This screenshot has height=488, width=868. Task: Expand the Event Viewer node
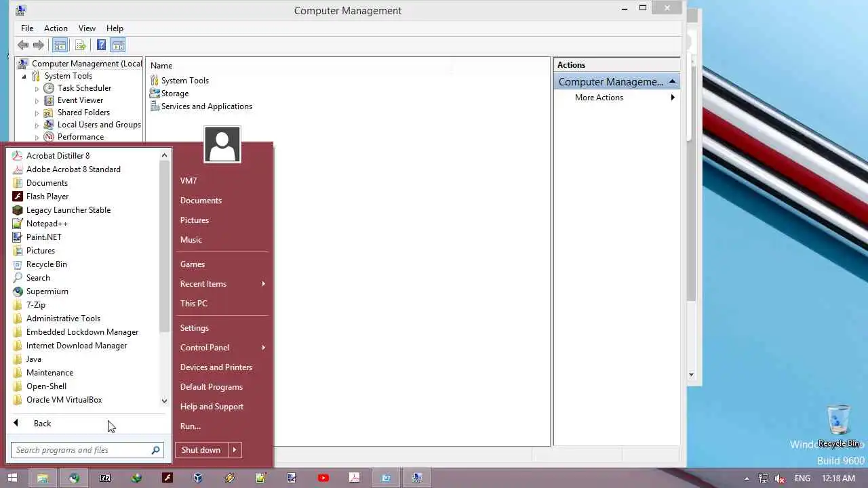[x=37, y=100]
